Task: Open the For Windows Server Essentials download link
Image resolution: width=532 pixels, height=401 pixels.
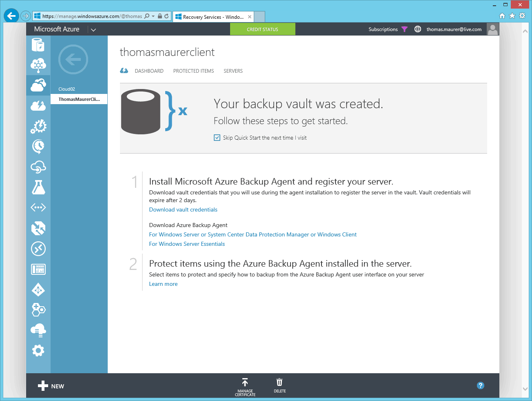Action: coord(187,244)
